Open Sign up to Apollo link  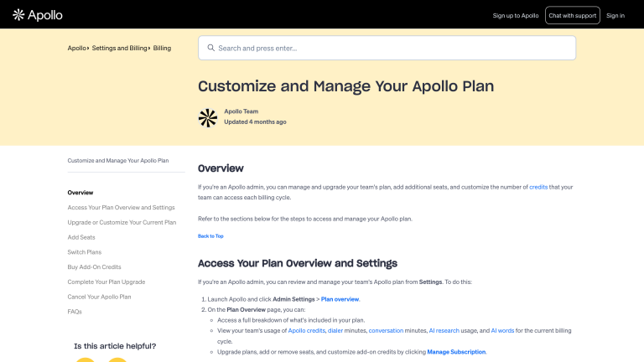coord(516,16)
